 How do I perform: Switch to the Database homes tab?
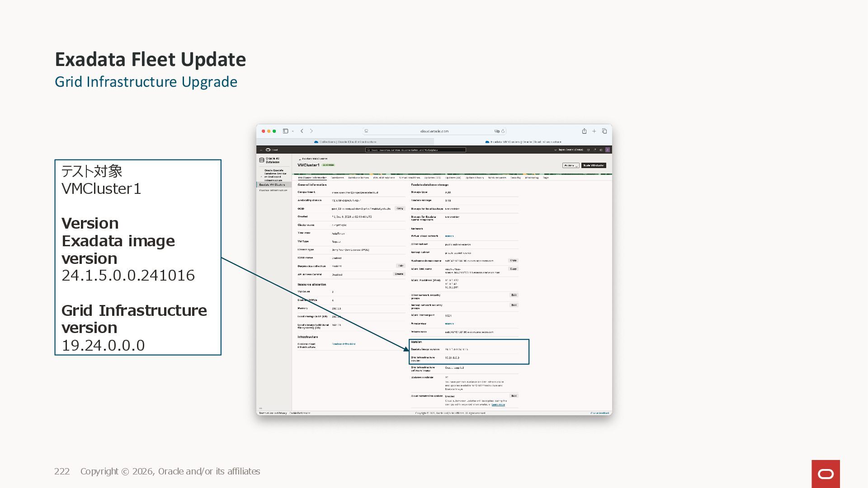[359, 178]
